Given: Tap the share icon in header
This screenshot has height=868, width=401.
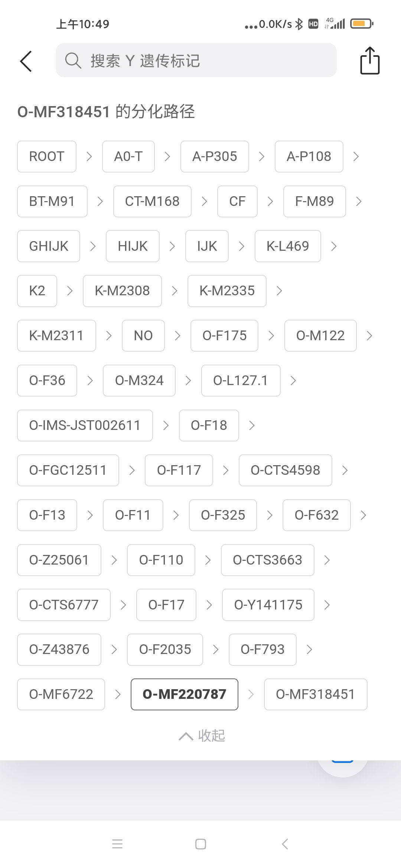Looking at the screenshot, I should 370,61.
